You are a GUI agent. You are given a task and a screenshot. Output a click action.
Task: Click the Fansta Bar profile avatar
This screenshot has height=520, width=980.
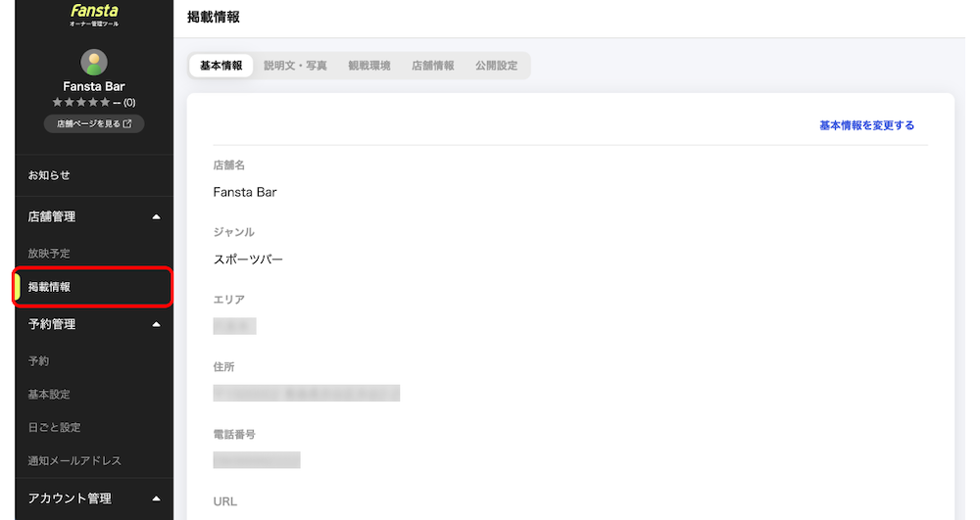pyautogui.click(x=94, y=63)
